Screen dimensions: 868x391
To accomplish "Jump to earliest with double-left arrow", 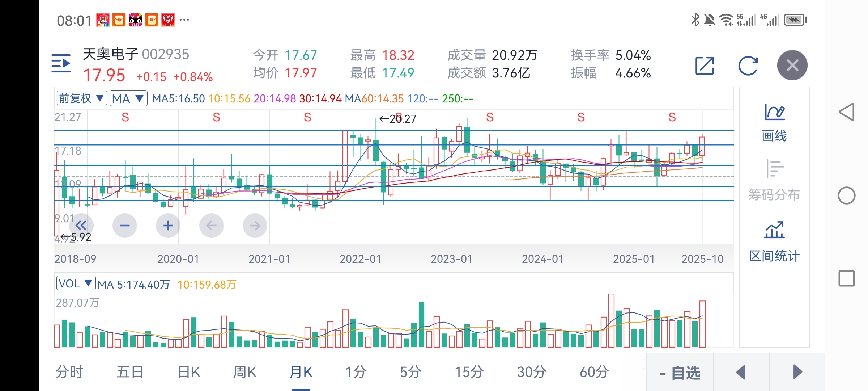I will 81,226.
